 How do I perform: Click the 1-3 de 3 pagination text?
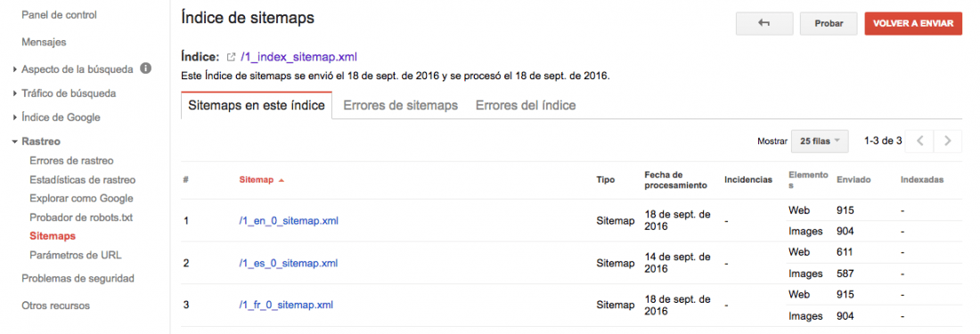[883, 141]
